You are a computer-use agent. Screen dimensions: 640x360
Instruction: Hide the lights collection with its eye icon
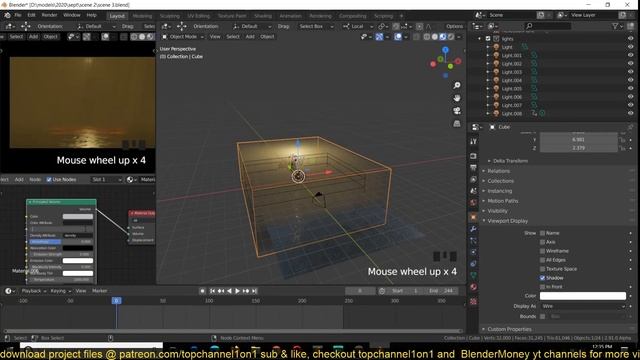tap(630, 38)
